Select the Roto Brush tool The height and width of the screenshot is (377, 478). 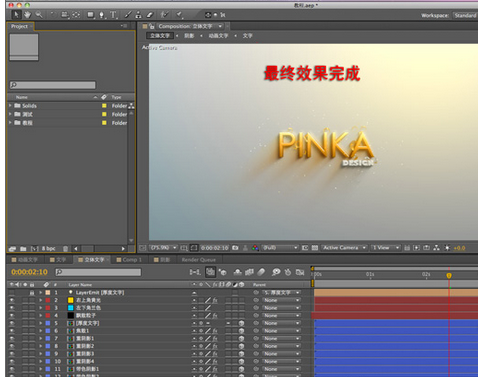(164, 14)
